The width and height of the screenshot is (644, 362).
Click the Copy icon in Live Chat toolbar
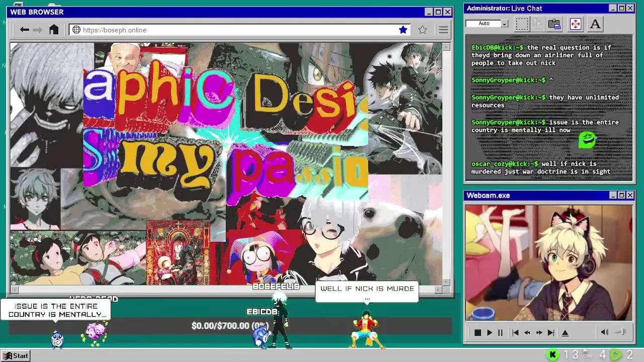tap(538, 24)
